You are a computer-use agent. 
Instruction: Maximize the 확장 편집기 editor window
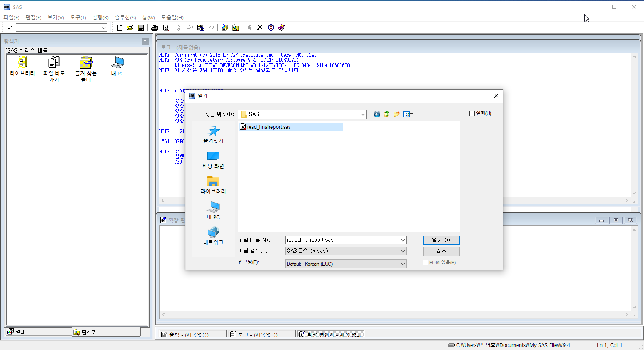(x=616, y=220)
